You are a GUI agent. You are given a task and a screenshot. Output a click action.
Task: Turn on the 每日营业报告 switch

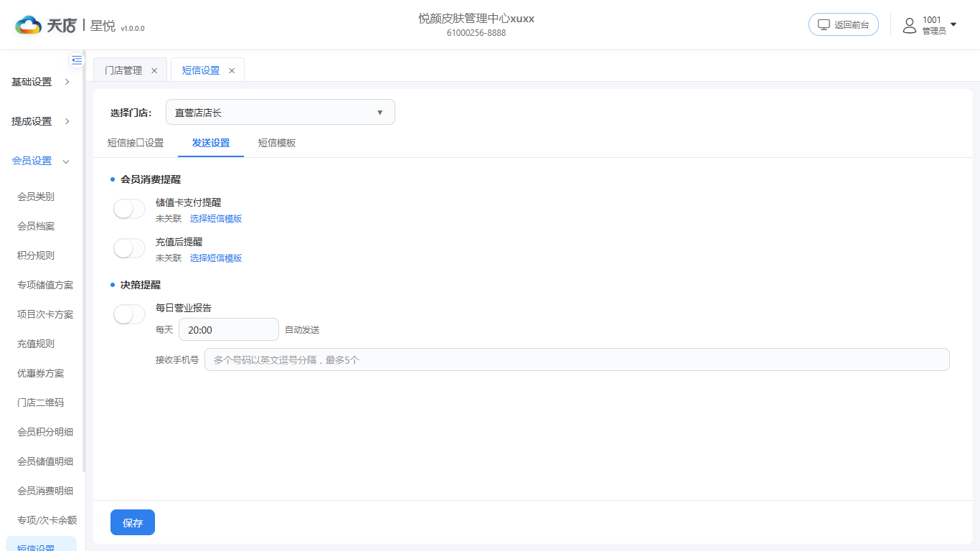129,314
